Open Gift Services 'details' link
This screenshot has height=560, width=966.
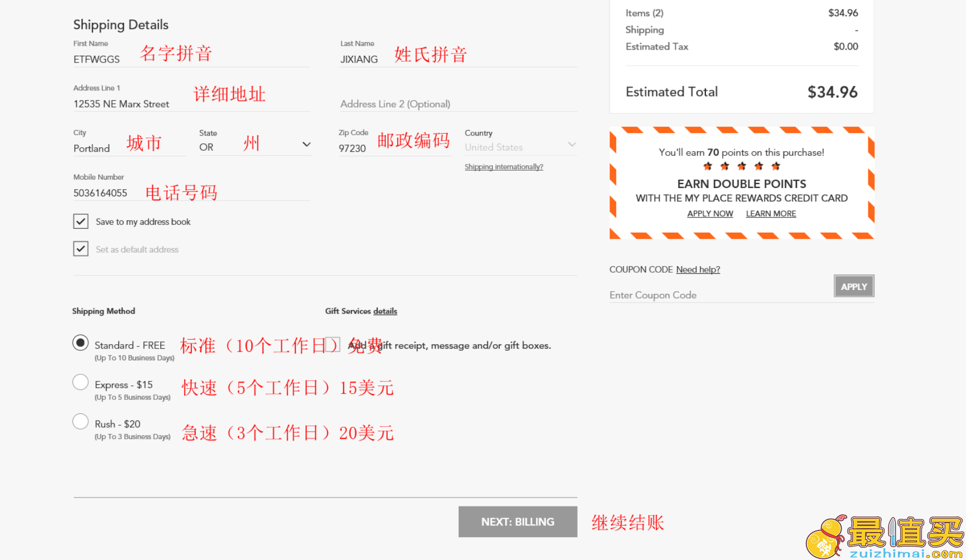tap(385, 311)
